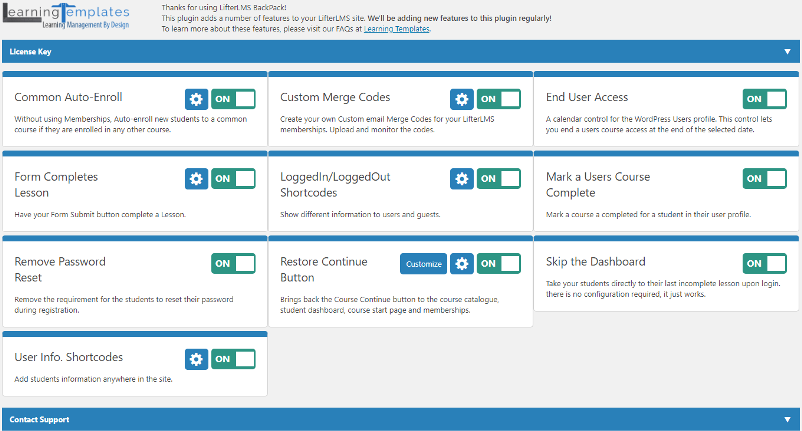Open Custom Merge Codes settings gear
This screenshot has width=802, height=431.
tap(462, 99)
